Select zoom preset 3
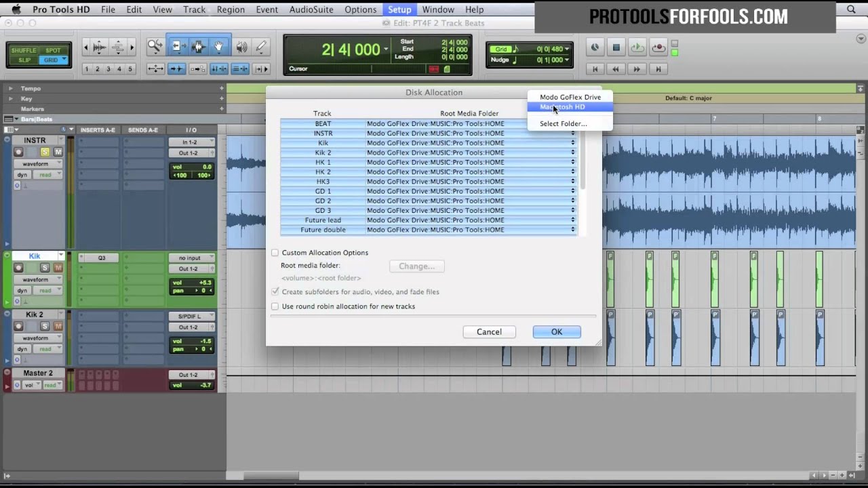 pyautogui.click(x=108, y=68)
